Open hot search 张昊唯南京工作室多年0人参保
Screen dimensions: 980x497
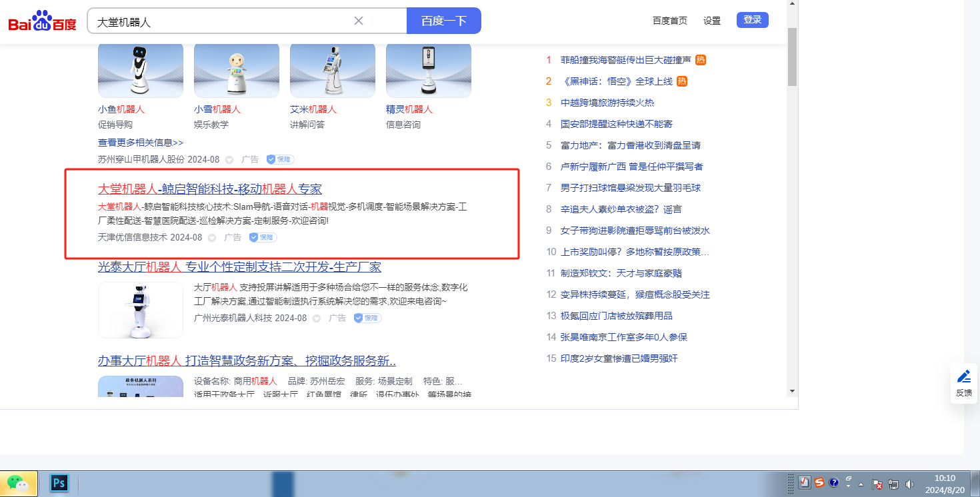point(624,337)
